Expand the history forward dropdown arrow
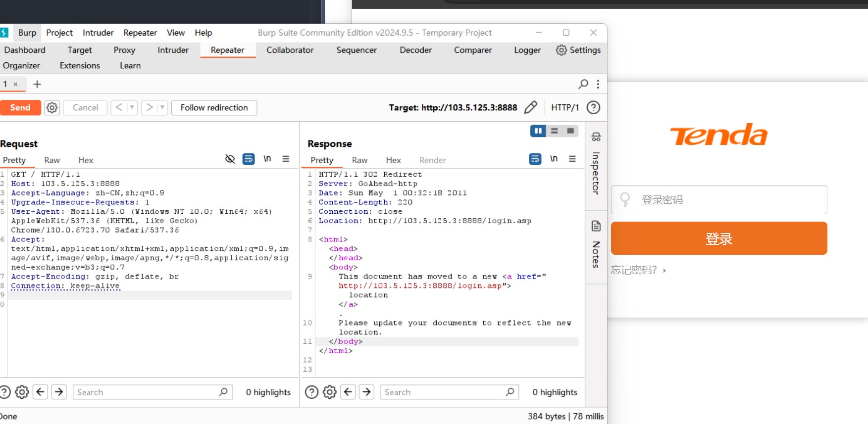This screenshot has height=424, width=868. pos(162,107)
